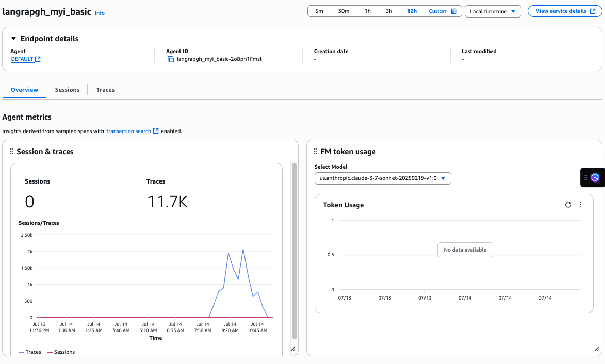This screenshot has width=605, height=364.
Task: Open the Local timezone dropdown
Action: pos(493,11)
